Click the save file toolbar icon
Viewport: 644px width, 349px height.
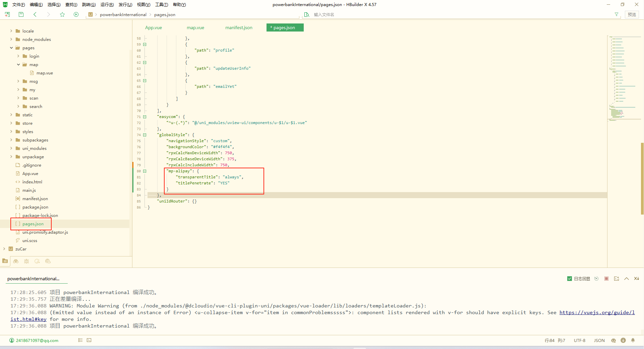(21, 14)
